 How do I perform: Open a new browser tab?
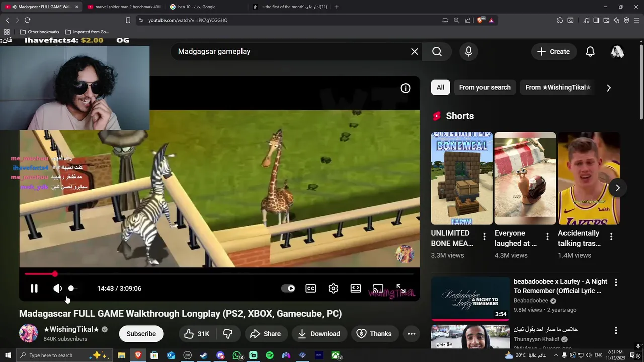[337, 7]
